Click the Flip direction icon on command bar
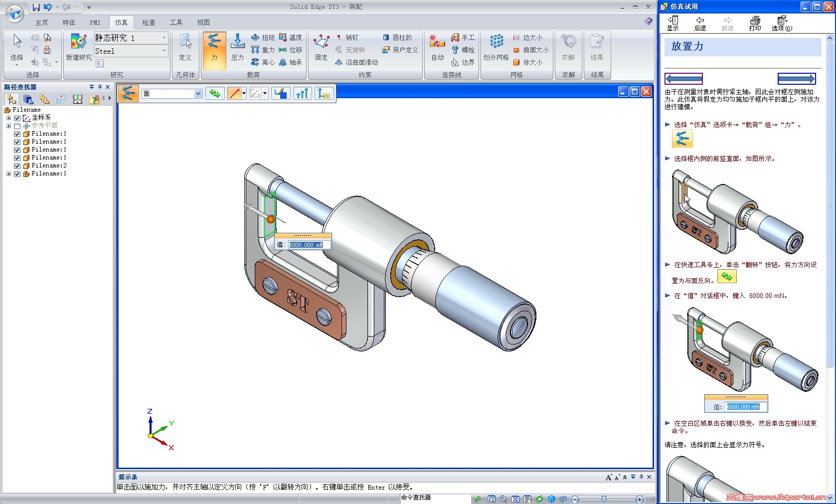This screenshot has height=504, width=836. click(215, 93)
